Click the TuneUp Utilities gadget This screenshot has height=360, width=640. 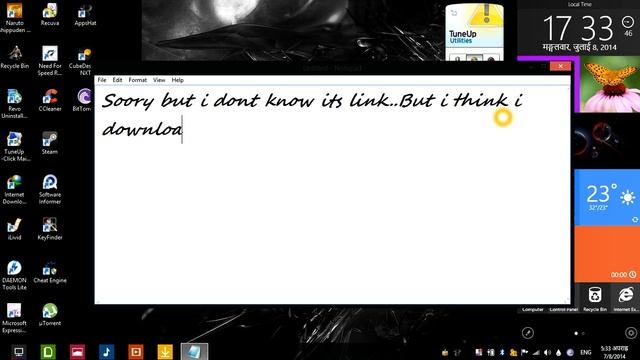tap(474, 32)
